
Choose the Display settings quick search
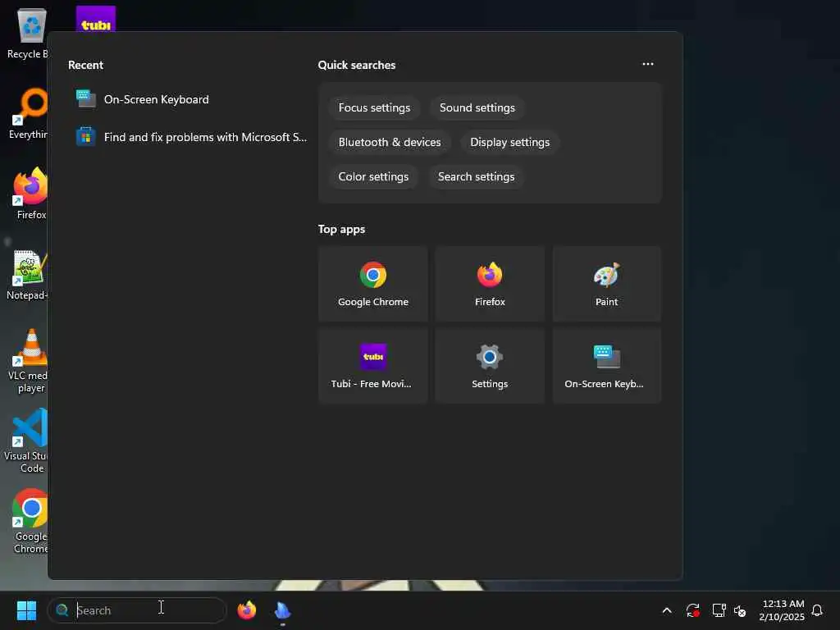click(x=509, y=142)
